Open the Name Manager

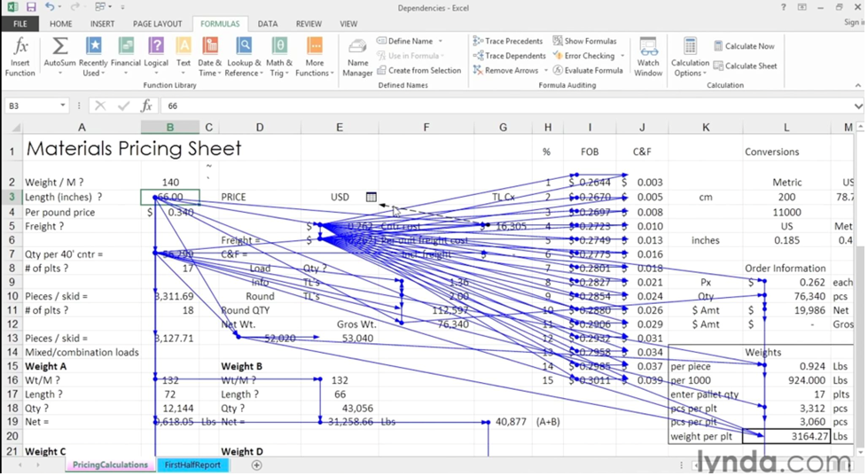357,57
